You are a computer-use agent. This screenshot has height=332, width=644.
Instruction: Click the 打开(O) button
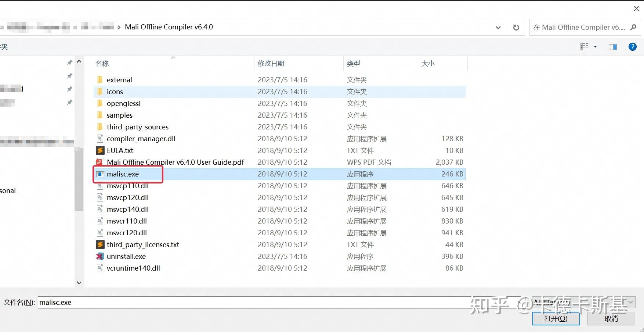[556, 318]
